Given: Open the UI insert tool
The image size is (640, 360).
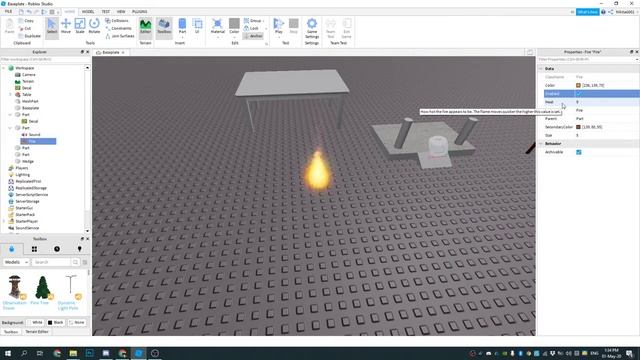Looking at the screenshot, I should 197,26.
